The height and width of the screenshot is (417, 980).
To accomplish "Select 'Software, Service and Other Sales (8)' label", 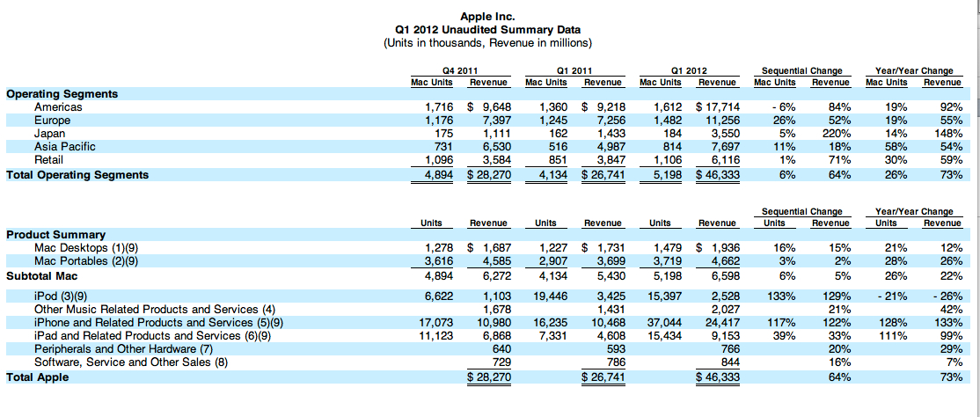I will (x=130, y=362).
